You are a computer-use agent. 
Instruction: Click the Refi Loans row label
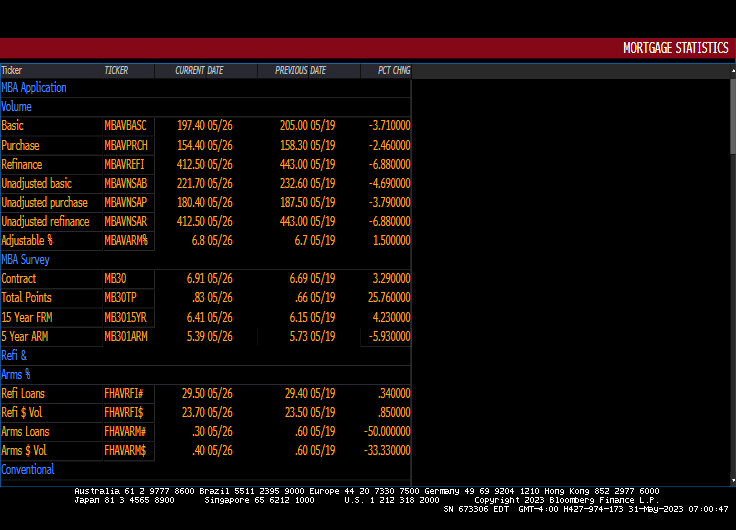click(23, 394)
